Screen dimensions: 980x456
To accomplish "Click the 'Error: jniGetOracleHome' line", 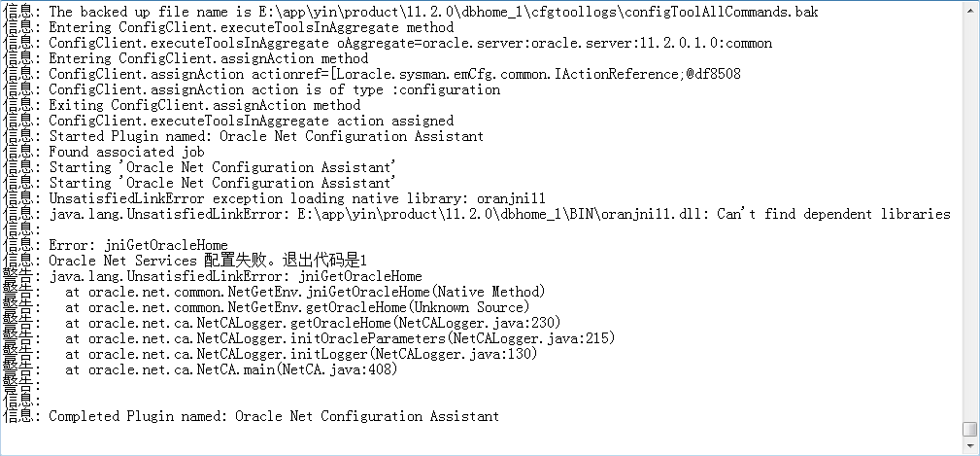I will click(x=116, y=245).
